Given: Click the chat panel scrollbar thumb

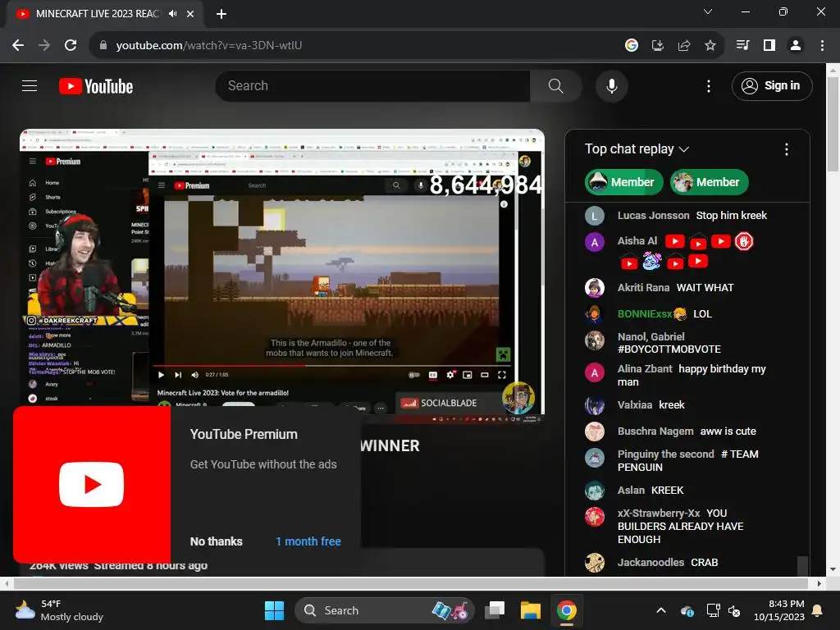Looking at the screenshot, I should (802, 566).
